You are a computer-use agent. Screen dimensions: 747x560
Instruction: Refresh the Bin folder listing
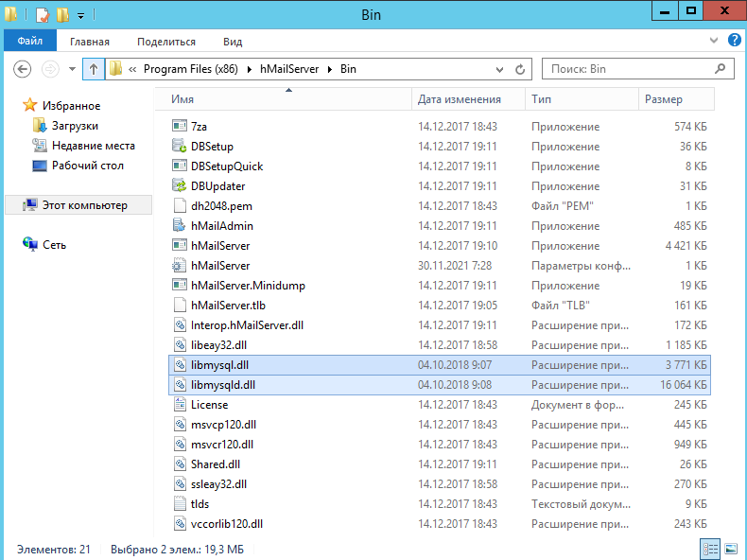[x=520, y=70]
